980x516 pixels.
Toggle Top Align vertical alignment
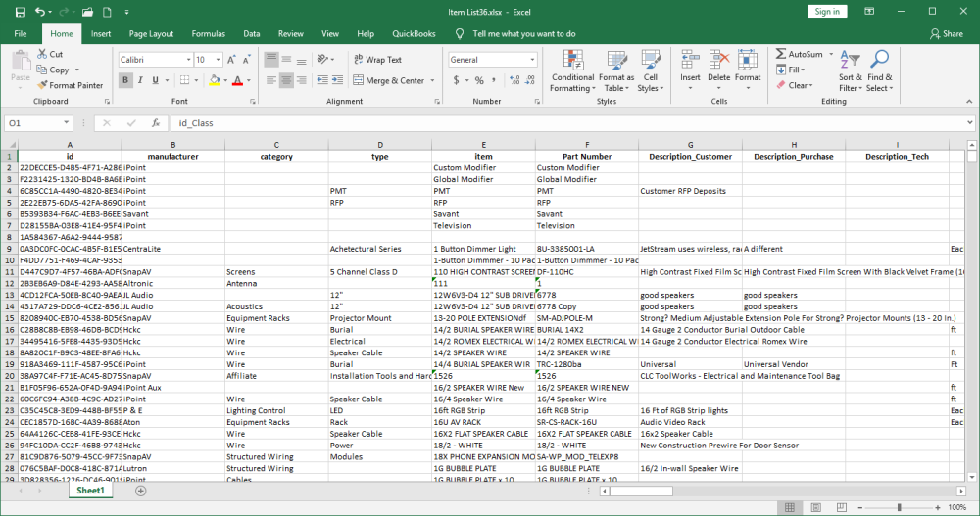[x=271, y=60]
